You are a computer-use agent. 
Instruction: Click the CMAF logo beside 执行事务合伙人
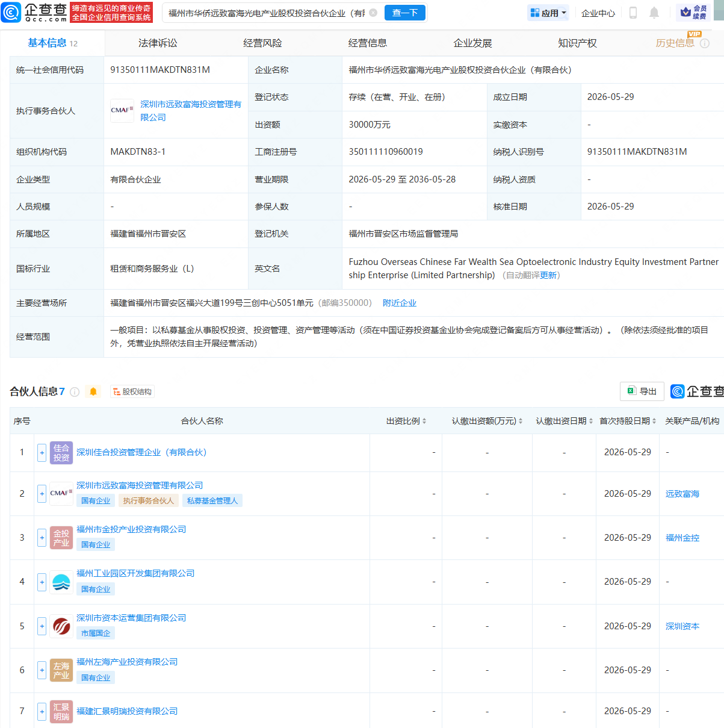(x=122, y=111)
